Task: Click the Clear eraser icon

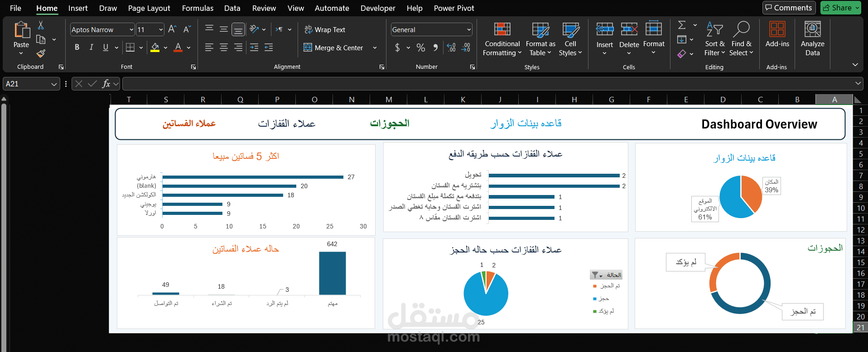Action: point(682,54)
